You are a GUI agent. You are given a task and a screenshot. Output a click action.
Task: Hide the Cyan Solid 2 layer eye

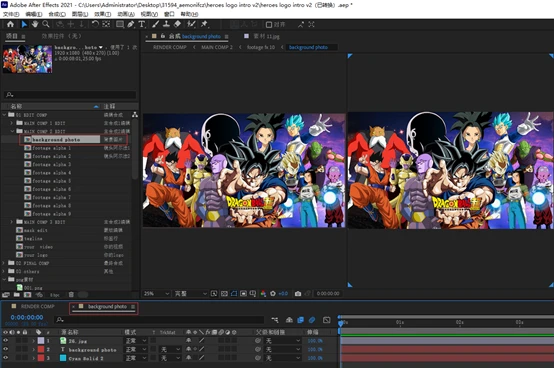pyautogui.click(x=5, y=358)
